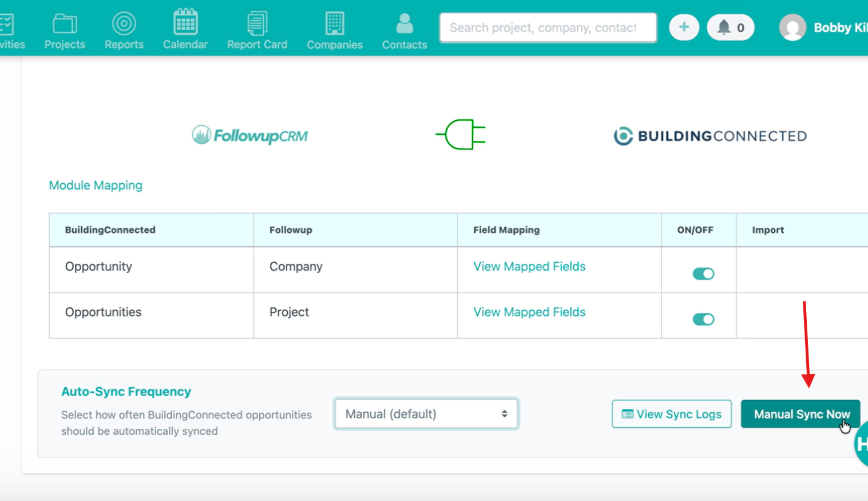Click the user profile avatar

792,27
